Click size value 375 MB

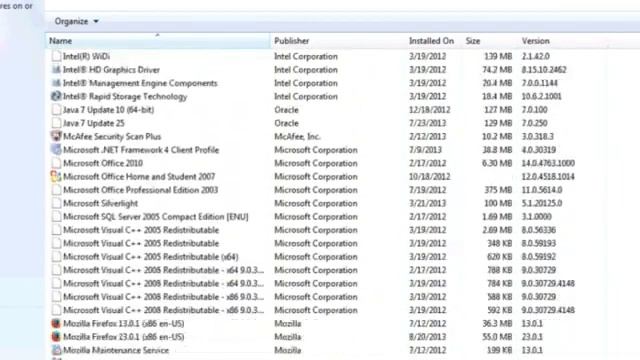[x=498, y=190]
